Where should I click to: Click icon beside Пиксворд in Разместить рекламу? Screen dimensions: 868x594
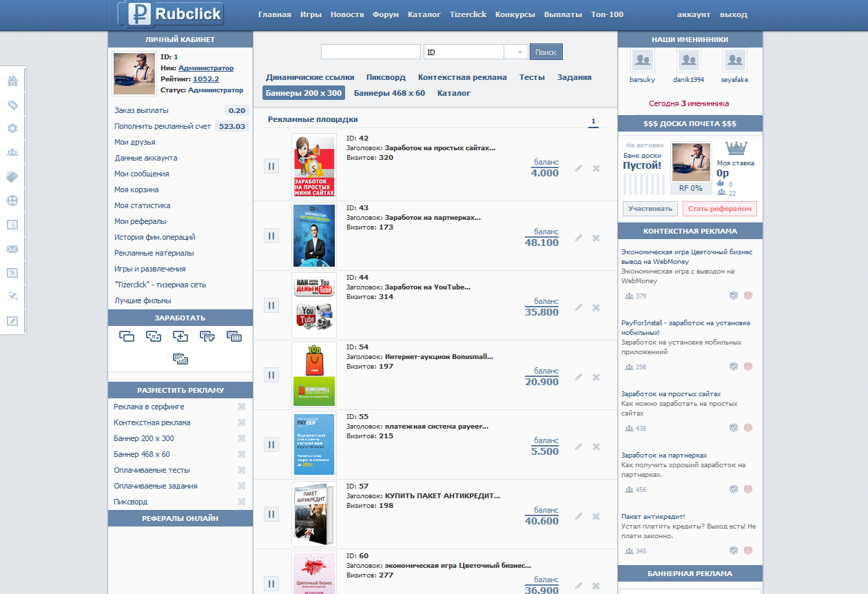pos(242,502)
